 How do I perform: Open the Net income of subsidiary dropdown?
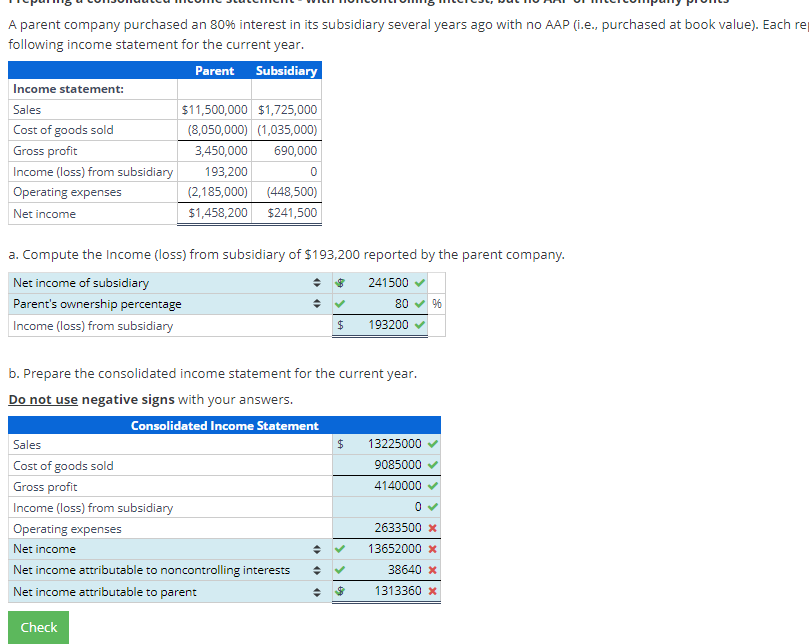point(168,283)
